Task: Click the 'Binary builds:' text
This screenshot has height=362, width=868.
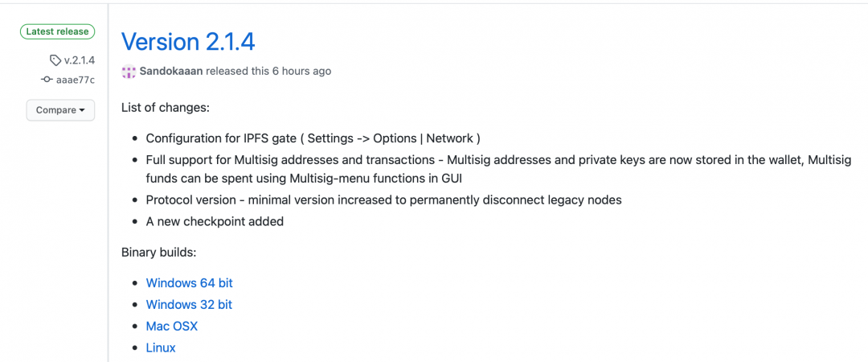Action: point(159,253)
